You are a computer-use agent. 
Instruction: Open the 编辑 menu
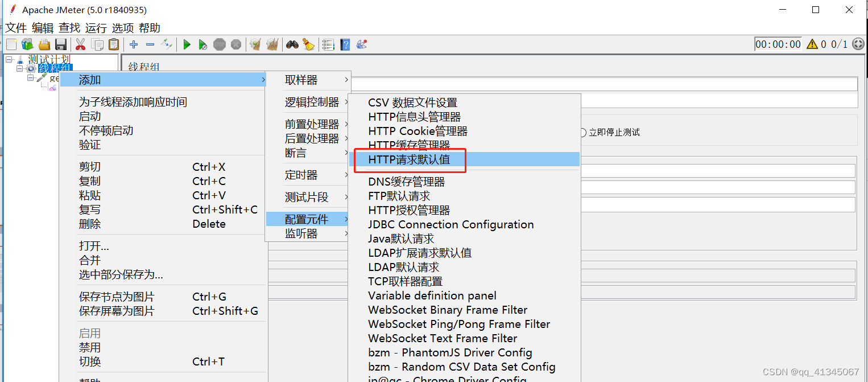coord(43,28)
